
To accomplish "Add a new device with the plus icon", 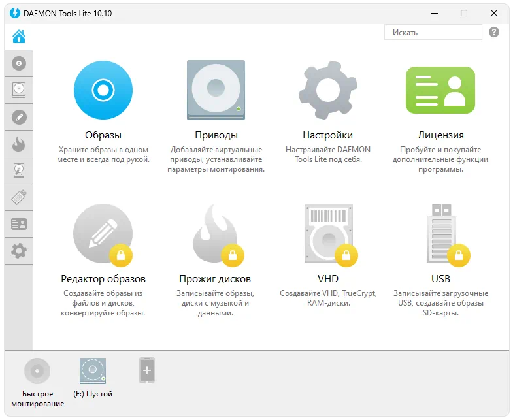I will 147,370.
